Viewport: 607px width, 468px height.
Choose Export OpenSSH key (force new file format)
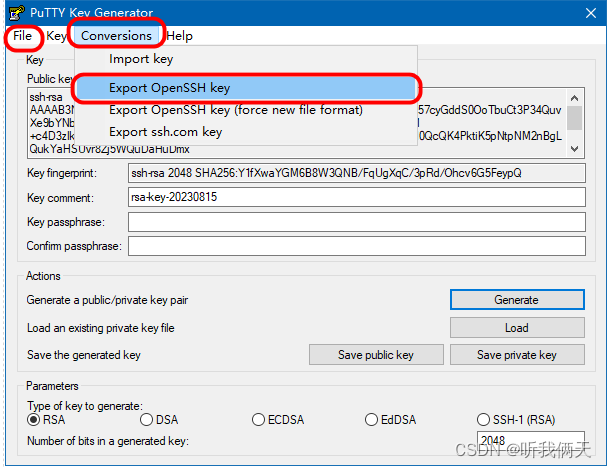(245, 110)
